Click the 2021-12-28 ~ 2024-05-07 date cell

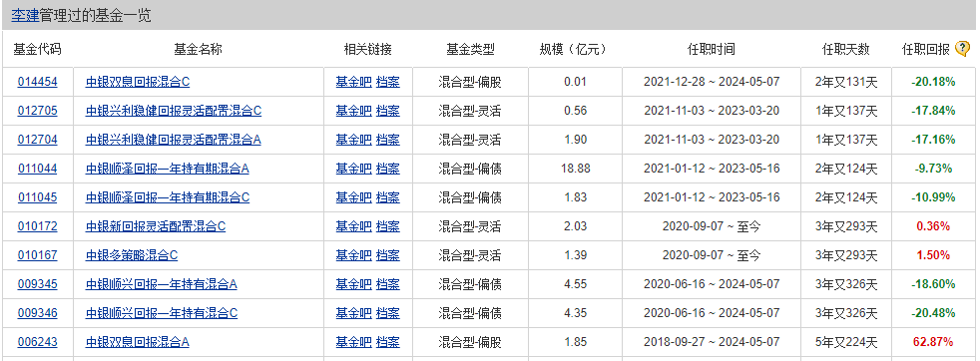(712, 82)
